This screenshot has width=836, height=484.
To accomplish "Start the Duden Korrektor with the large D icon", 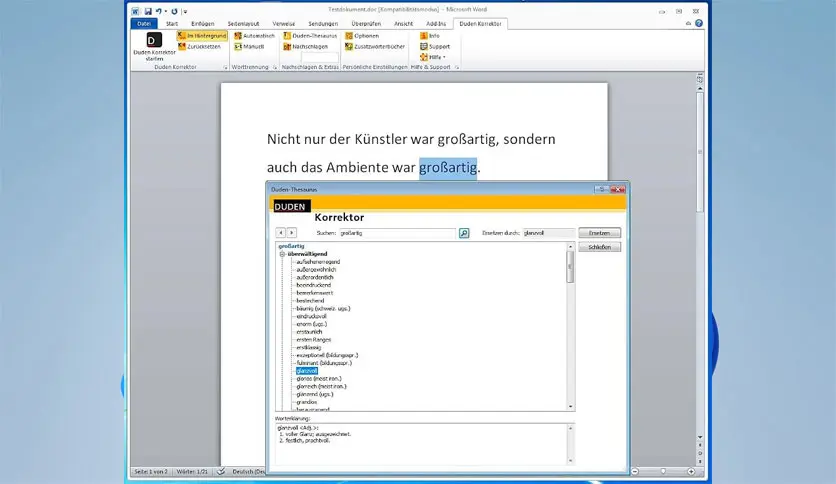I will [154, 47].
